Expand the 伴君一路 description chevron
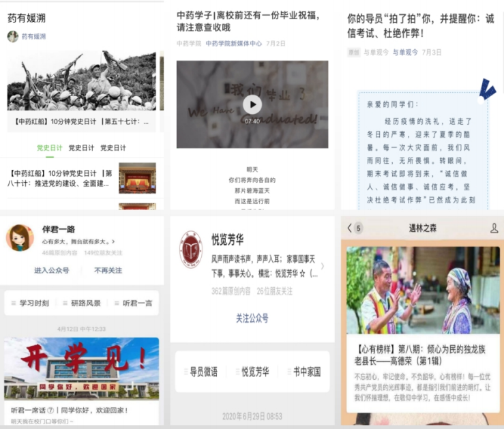The height and width of the screenshot is (429, 504). tap(113, 241)
